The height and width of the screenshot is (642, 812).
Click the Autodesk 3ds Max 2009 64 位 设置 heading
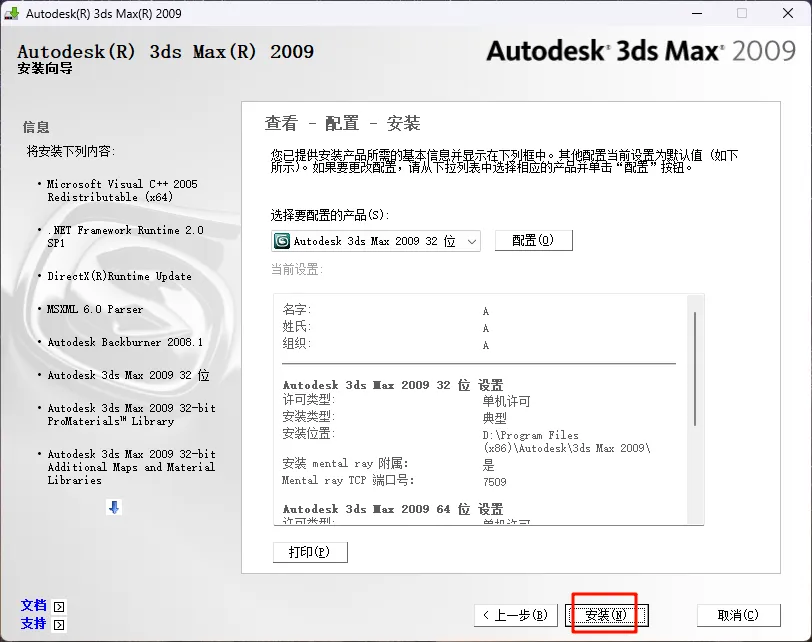click(x=393, y=509)
